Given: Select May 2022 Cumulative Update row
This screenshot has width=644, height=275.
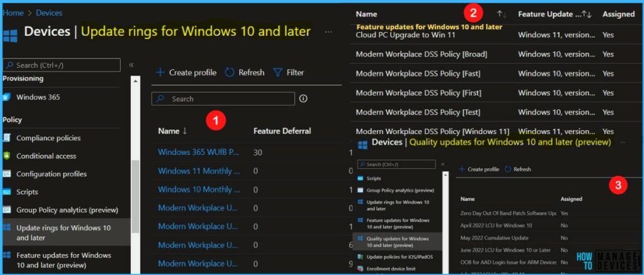Looking at the screenshot, I should coord(548,238).
